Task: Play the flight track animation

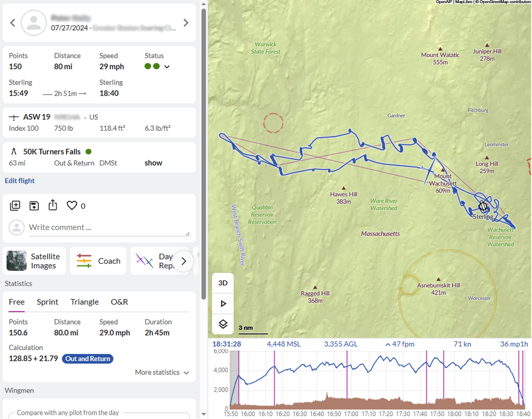Action: [223, 304]
